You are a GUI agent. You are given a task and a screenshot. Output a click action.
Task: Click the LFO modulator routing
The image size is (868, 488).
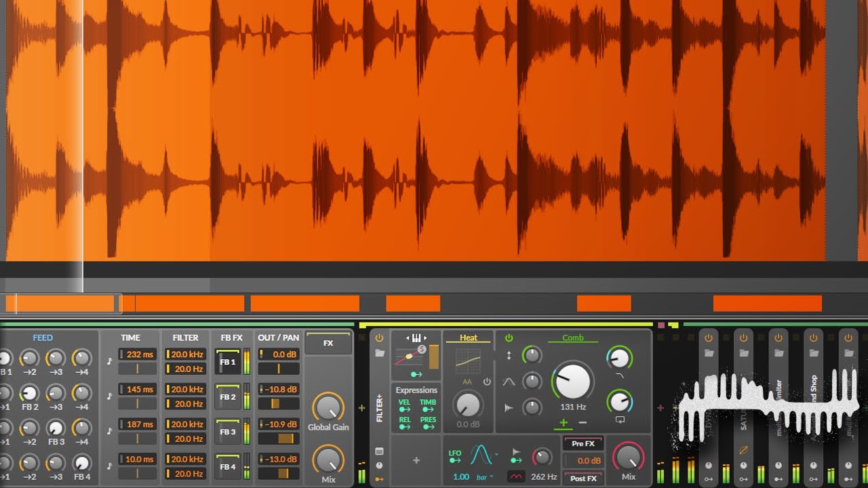point(455,457)
